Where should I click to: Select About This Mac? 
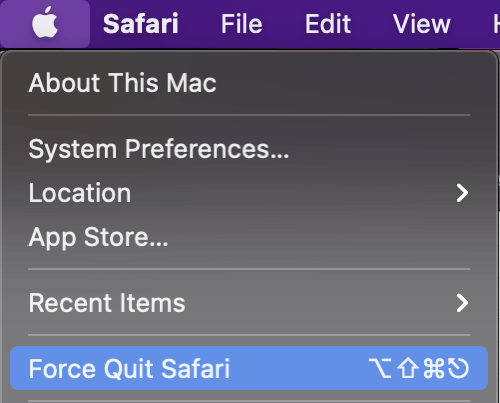[122, 83]
